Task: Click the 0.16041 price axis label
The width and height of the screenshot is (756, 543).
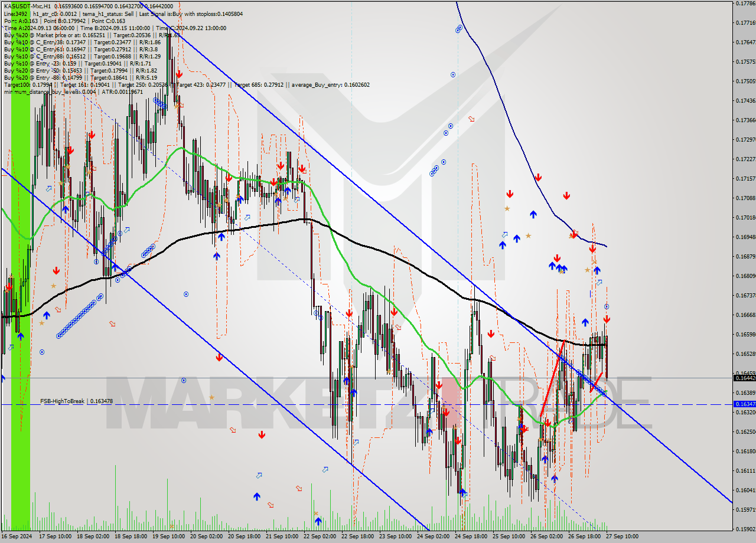Action: 745,490
